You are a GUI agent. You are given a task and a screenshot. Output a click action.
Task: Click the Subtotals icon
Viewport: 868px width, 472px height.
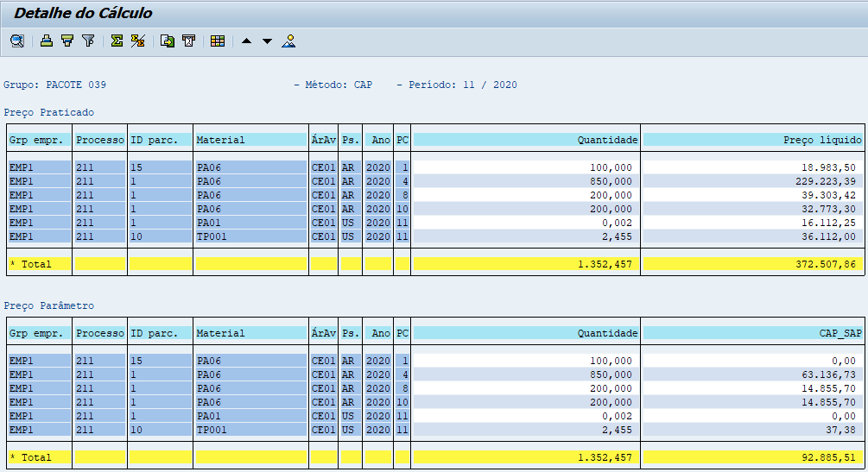click(137, 41)
